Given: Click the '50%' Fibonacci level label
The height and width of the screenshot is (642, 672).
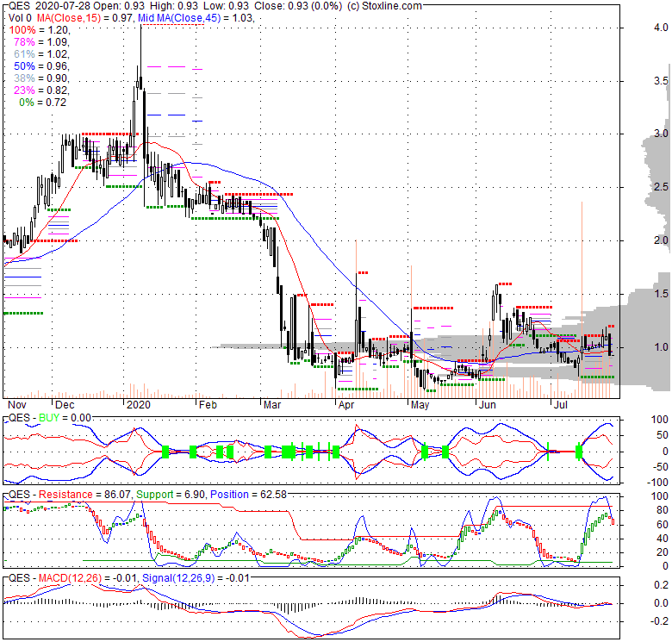Looking at the screenshot, I should pos(24,66).
